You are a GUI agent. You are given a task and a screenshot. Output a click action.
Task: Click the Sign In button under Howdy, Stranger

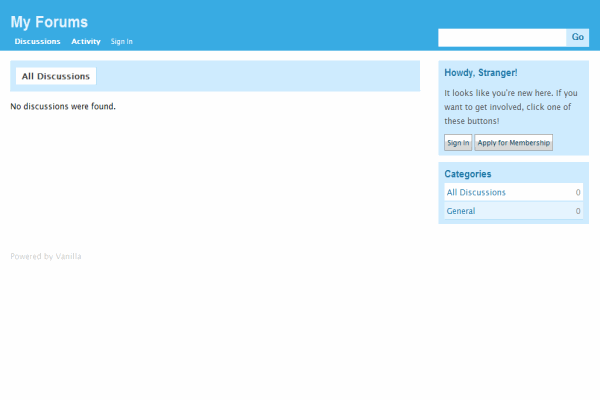(458, 143)
